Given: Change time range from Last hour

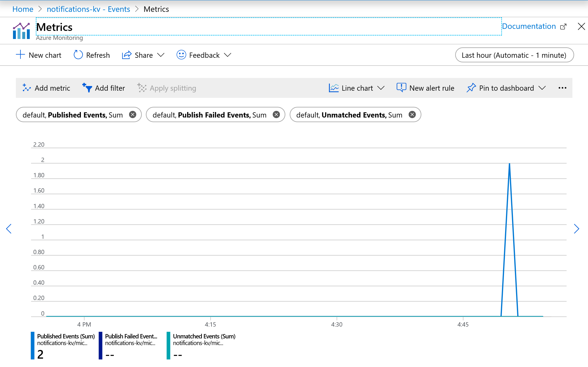Looking at the screenshot, I should click(x=513, y=55).
